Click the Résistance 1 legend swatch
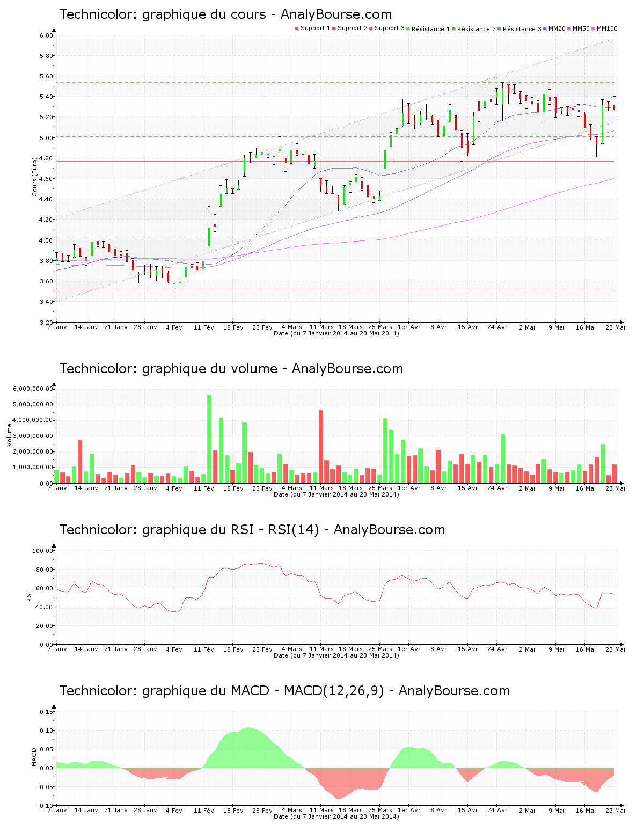Viewport: 644px width, 832px height. (x=408, y=28)
